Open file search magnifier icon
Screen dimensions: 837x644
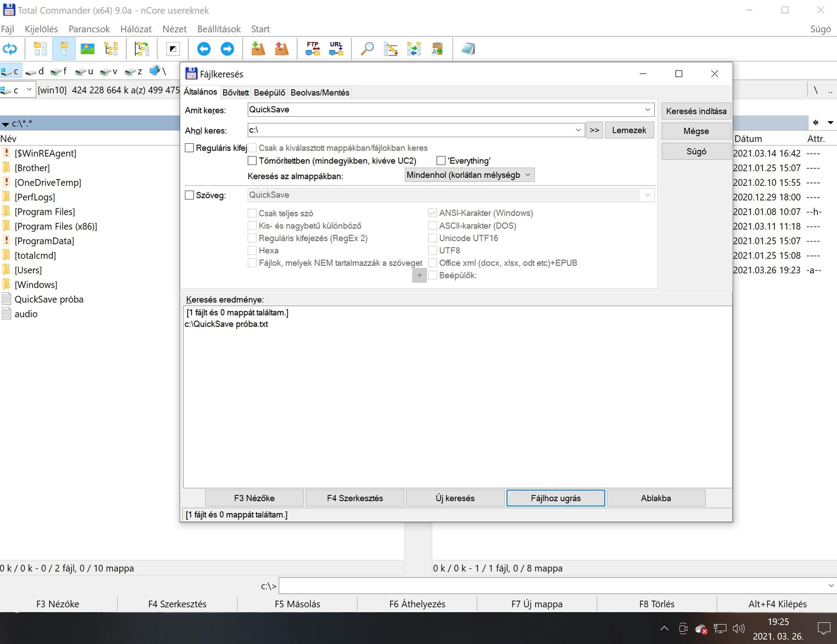coord(367,49)
